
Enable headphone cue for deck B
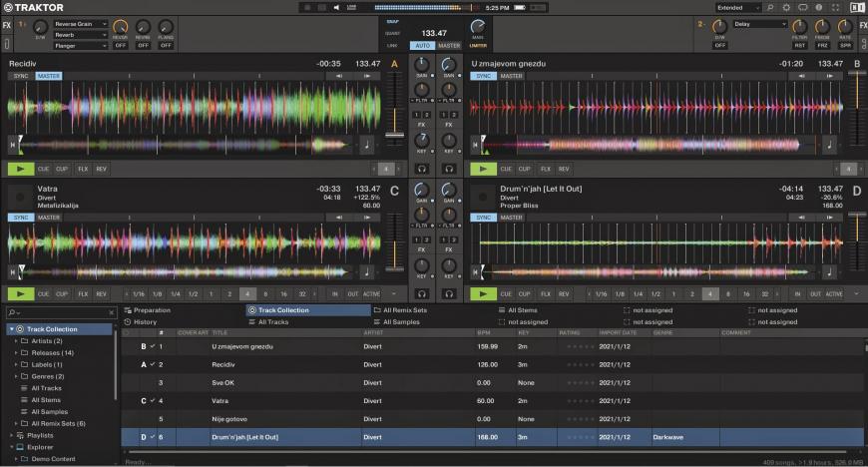click(449, 169)
